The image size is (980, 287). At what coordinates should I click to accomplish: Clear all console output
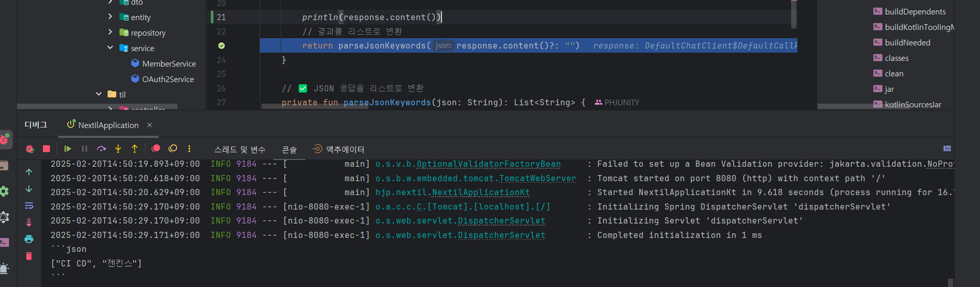pyautogui.click(x=29, y=256)
